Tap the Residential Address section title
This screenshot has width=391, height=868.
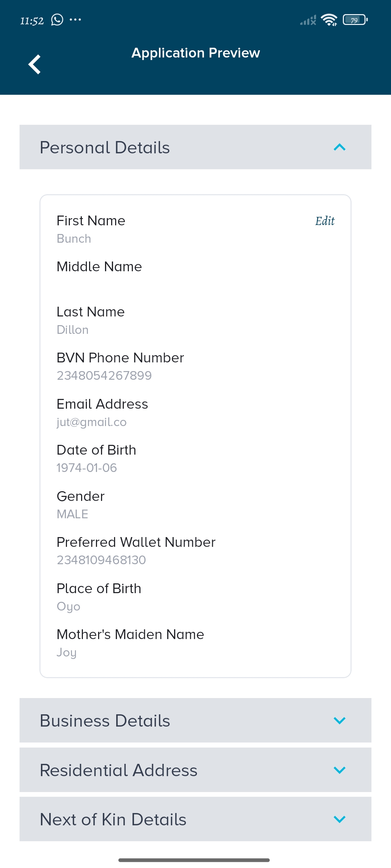(x=119, y=770)
